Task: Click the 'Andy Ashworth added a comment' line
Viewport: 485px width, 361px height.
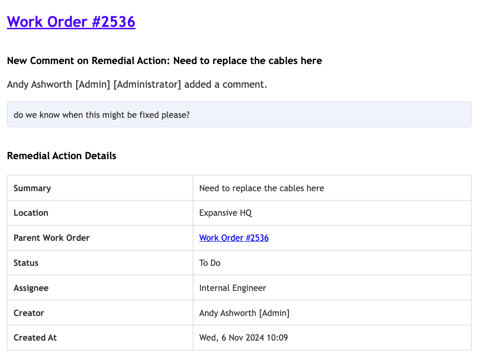Action: (x=137, y=84)
